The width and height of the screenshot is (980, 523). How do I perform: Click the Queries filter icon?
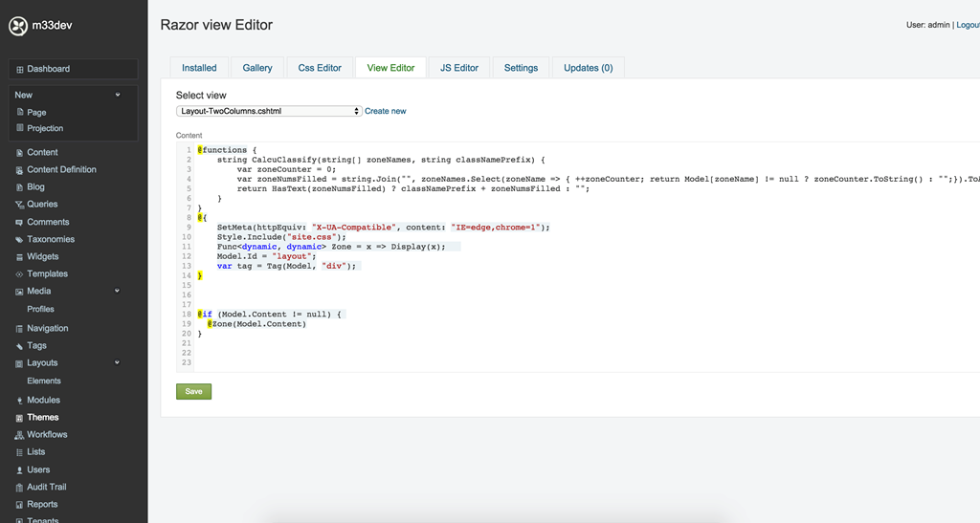(x=19, y=205)
